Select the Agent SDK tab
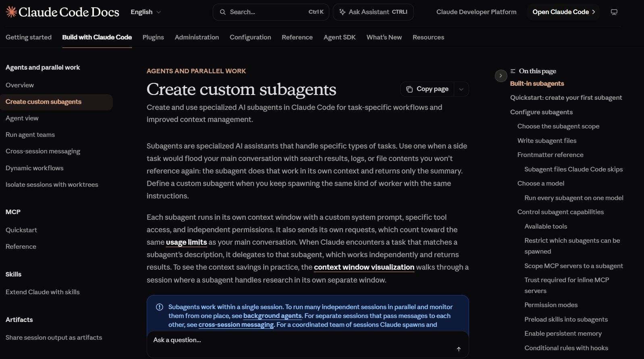The height and width of the screenshot is (359, 644). pos(340,37)
